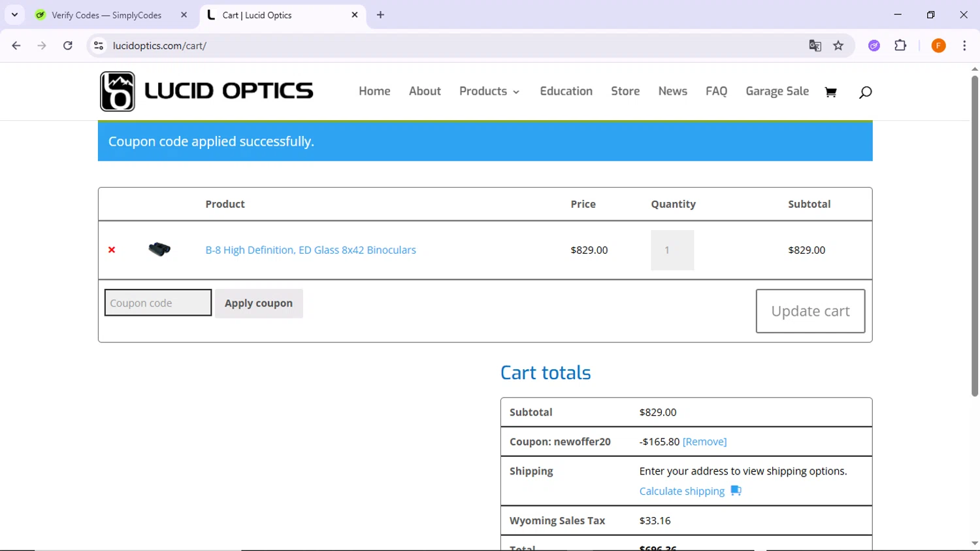The height and width of the screenshot is (551, 980).
Task: Remove binoculars with red X icon
Action: tap(112, 250)
